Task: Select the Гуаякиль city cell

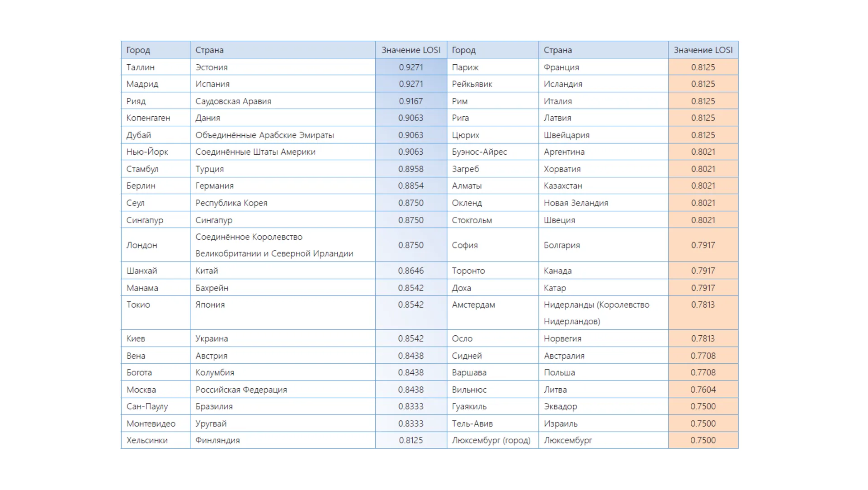Action: tap(493, 406)
